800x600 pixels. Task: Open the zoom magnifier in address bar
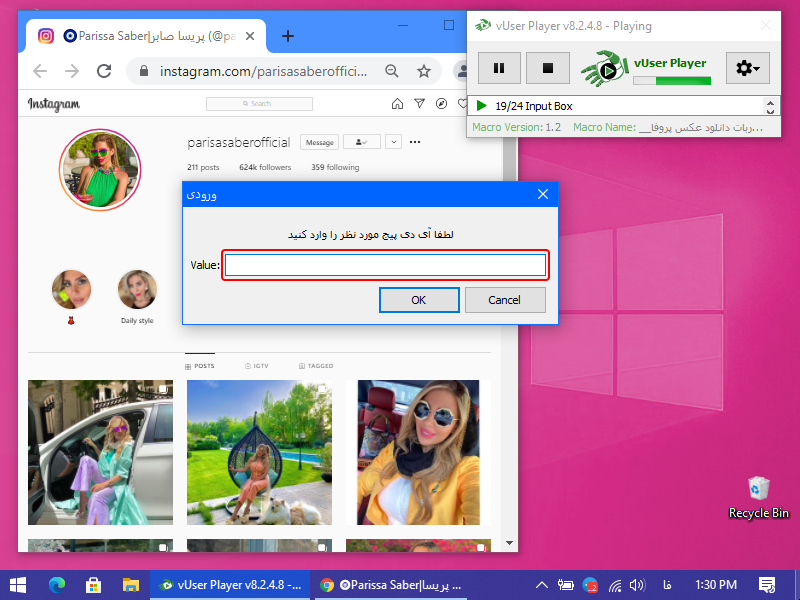tap(392, 71)
